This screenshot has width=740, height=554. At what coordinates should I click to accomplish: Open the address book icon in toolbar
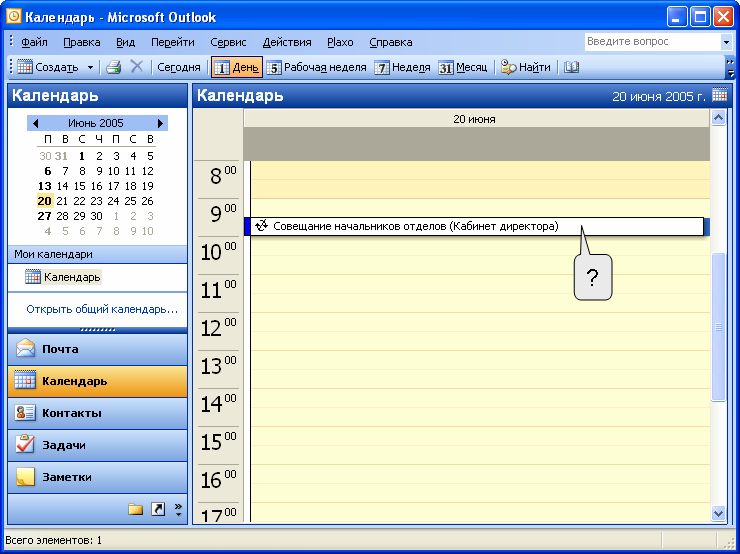(x=571, y=67)
